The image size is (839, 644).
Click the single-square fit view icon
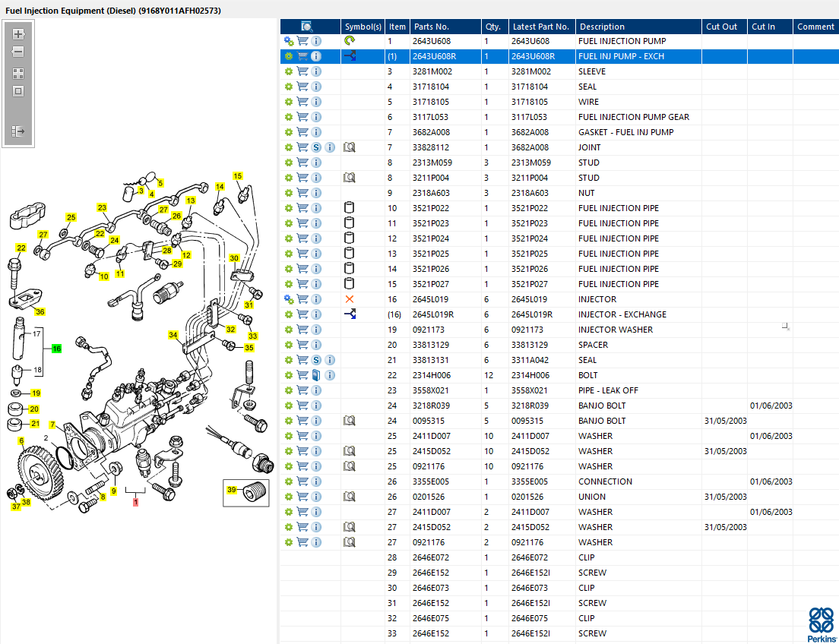(18, 91)
